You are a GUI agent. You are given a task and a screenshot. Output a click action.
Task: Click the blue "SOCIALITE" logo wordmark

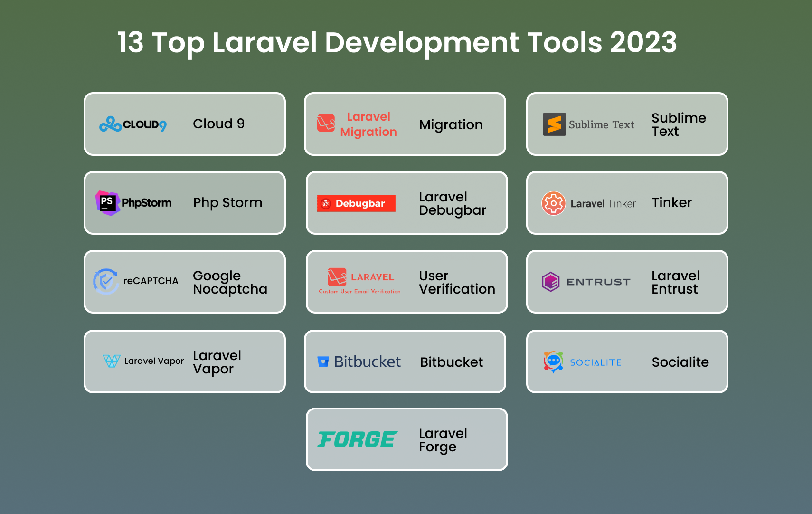coord(595,362)
